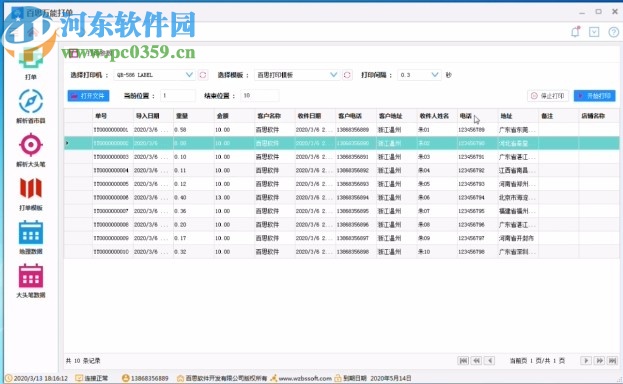Click the connection status icon
Image resolution: width=623 pixels, height=384 pixels.
[x=79, y=378]
